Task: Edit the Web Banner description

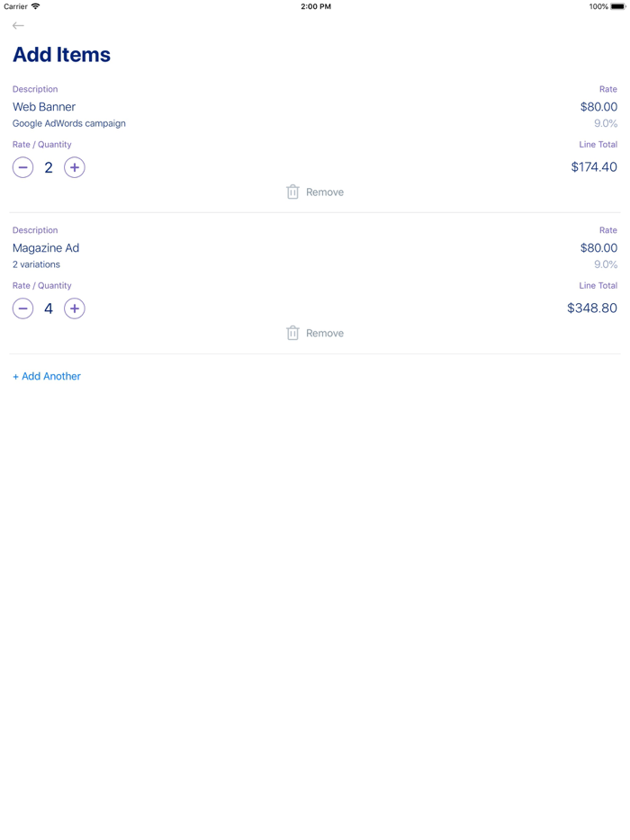Action: 43,106
